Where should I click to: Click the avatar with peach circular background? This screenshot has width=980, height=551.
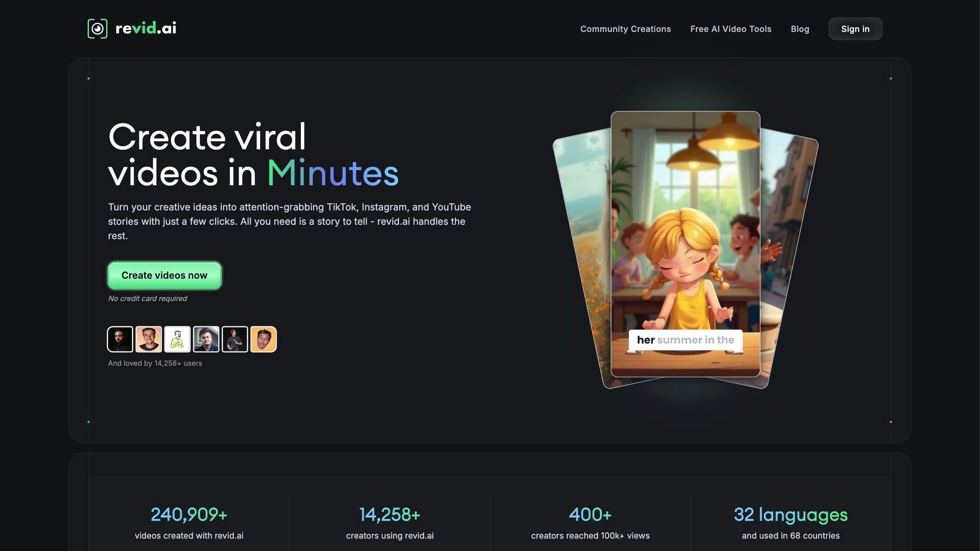148,339
